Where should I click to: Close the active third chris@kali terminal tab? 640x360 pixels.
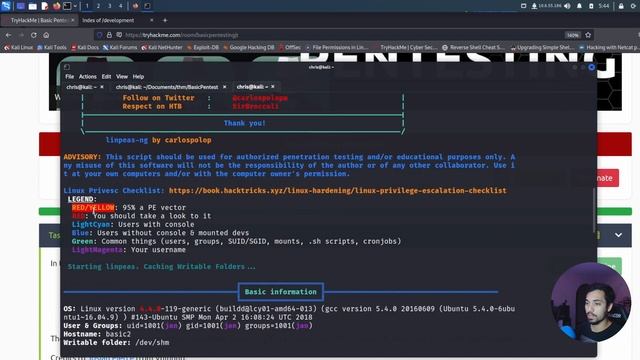(273, 87)
